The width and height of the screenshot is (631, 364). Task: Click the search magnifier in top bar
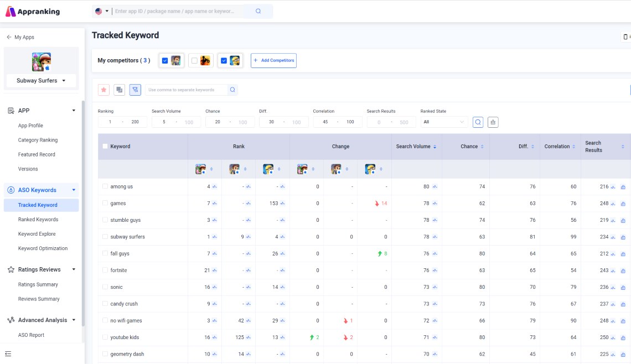[x=258, y=11]
